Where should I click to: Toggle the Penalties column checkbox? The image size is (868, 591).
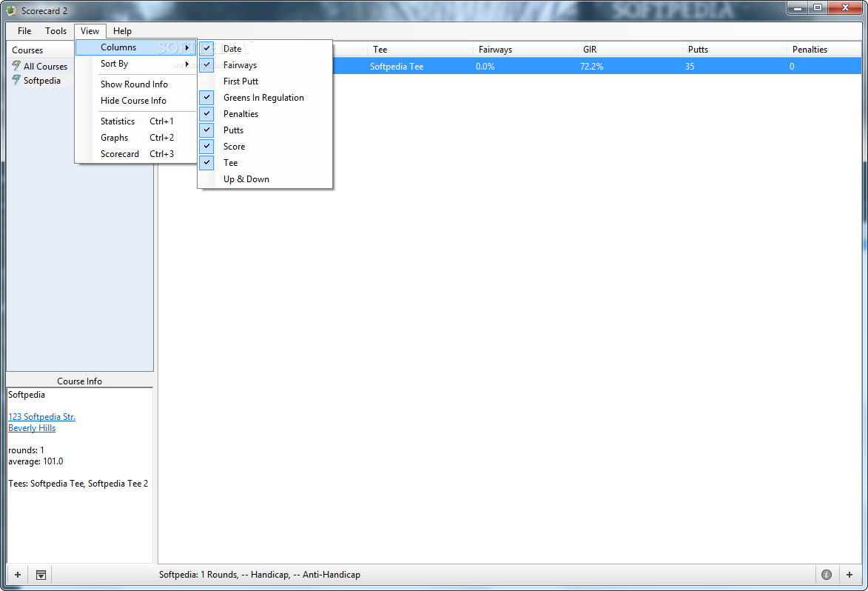point(206,113)
